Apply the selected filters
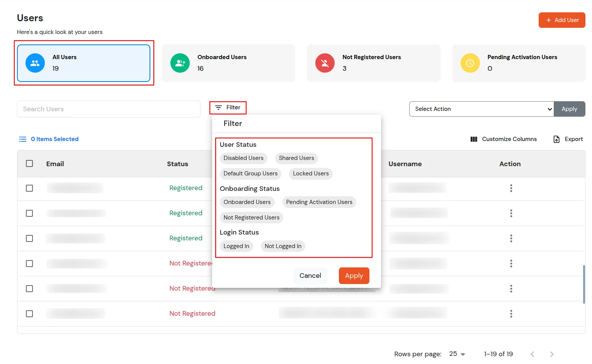 pos(354,276)
